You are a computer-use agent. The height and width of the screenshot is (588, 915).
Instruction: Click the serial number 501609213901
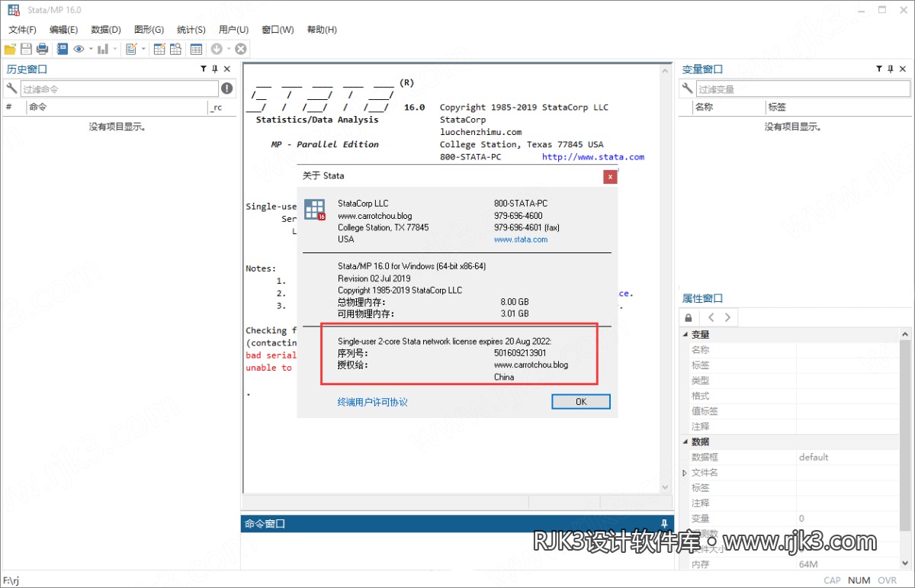[520, 353]
